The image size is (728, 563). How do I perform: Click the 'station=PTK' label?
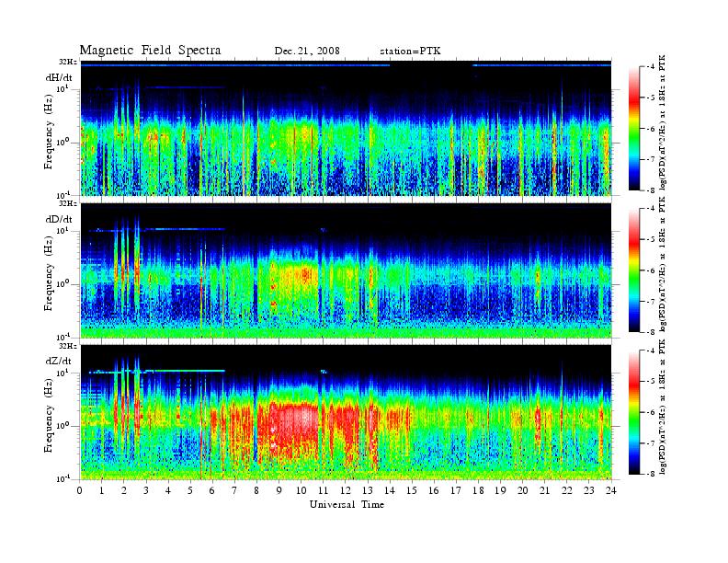pos(410,52)
